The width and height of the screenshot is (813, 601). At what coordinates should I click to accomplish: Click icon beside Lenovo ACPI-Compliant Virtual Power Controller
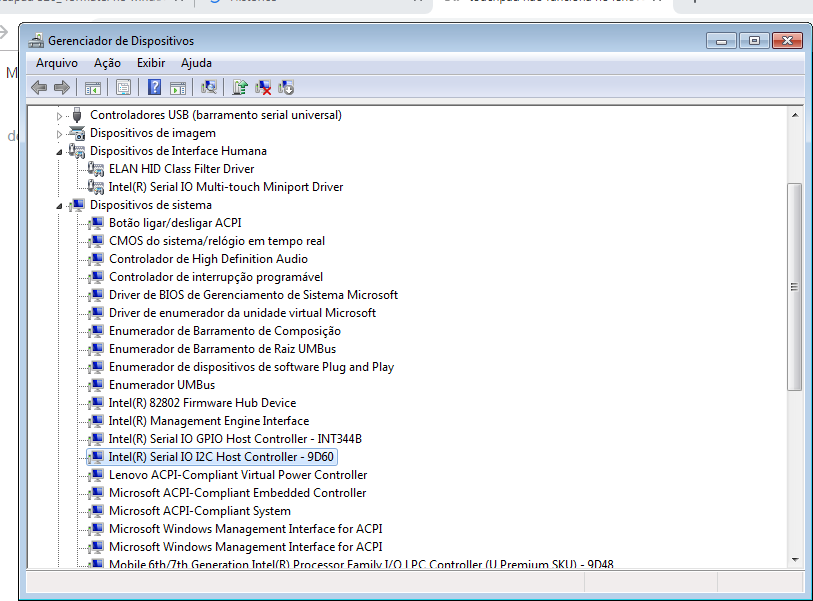pyautogui.click(x=96, y=475)
